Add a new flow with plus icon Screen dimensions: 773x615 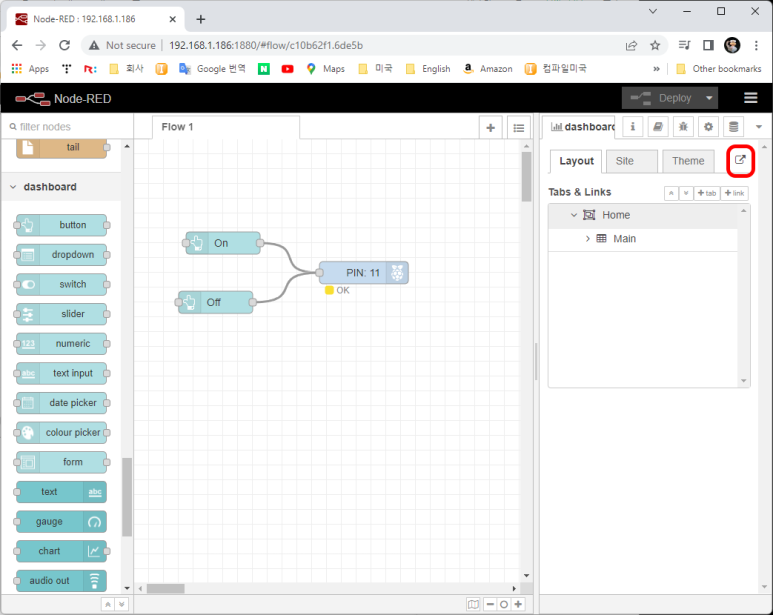point(490,127)
